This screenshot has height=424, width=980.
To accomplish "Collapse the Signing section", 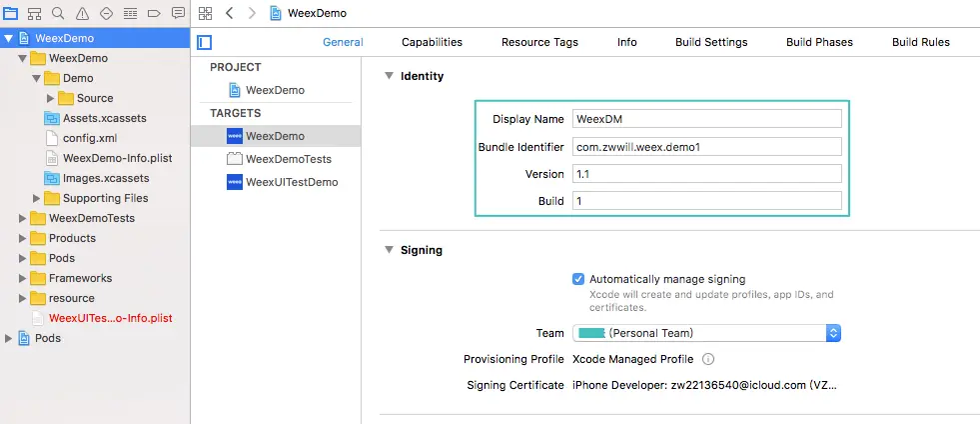I will click(389, 250).
